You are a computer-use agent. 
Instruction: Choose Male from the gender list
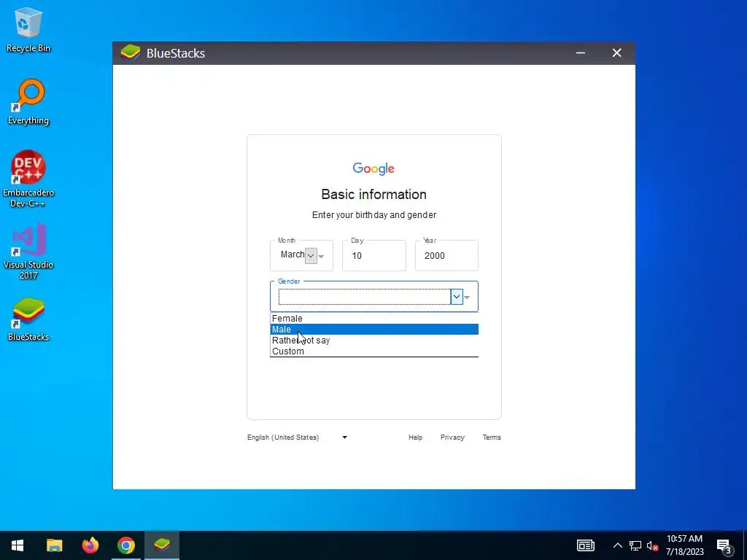(x=374, y=329)
